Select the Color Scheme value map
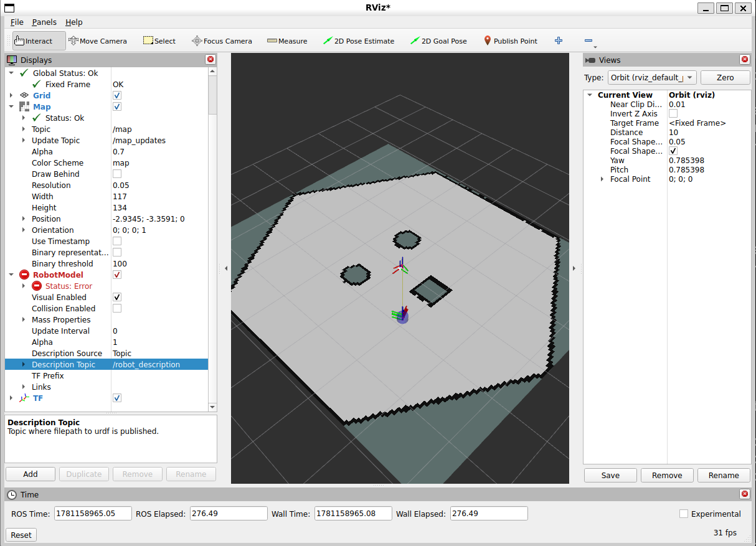 pyautogui.click(x=121, y=162)
